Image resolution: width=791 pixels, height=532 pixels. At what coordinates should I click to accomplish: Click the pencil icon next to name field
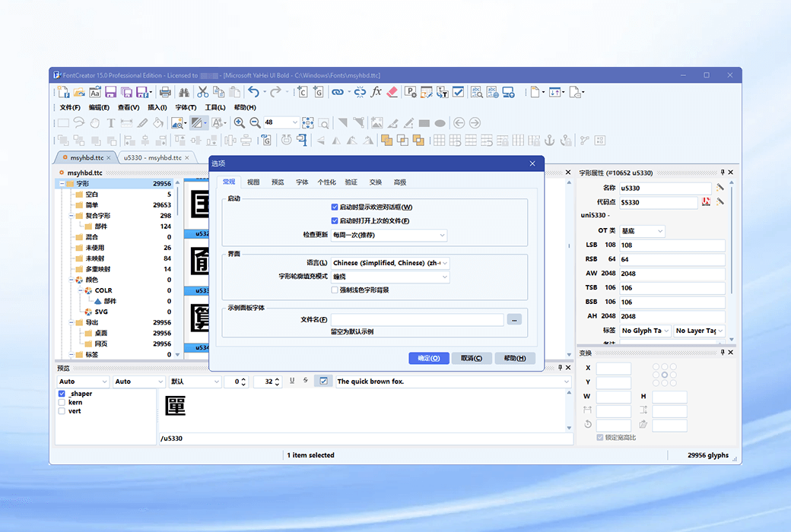click(720, 188)
